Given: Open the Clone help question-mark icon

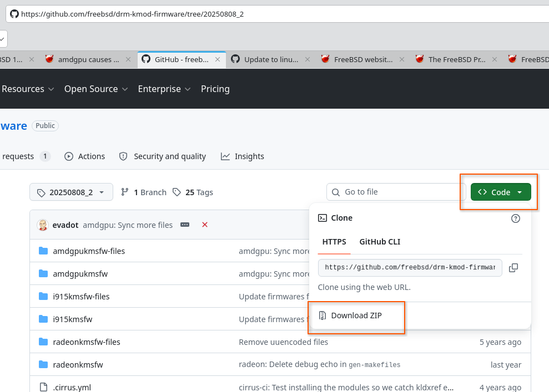Looking at the screenshot, I should pyautogui.click(x=515, y=218).
